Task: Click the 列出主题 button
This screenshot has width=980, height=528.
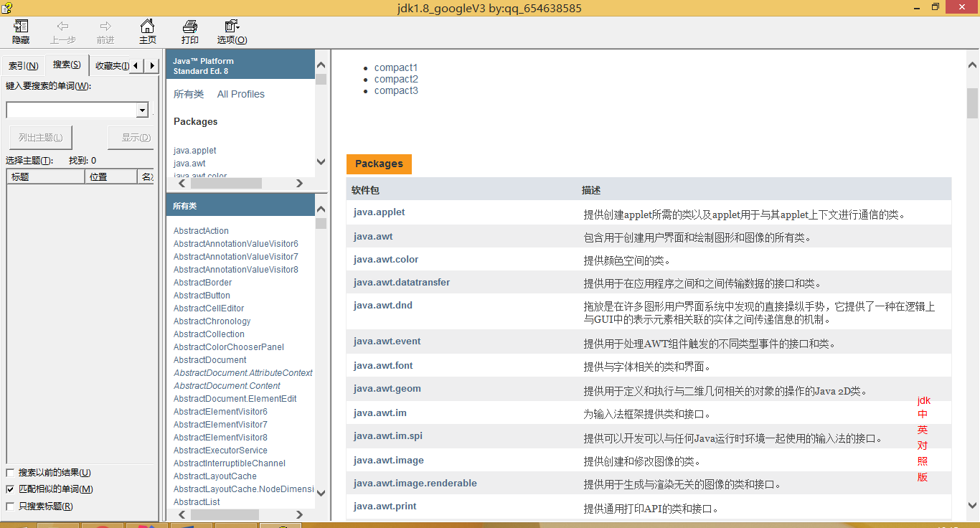Action: (40, 137)
